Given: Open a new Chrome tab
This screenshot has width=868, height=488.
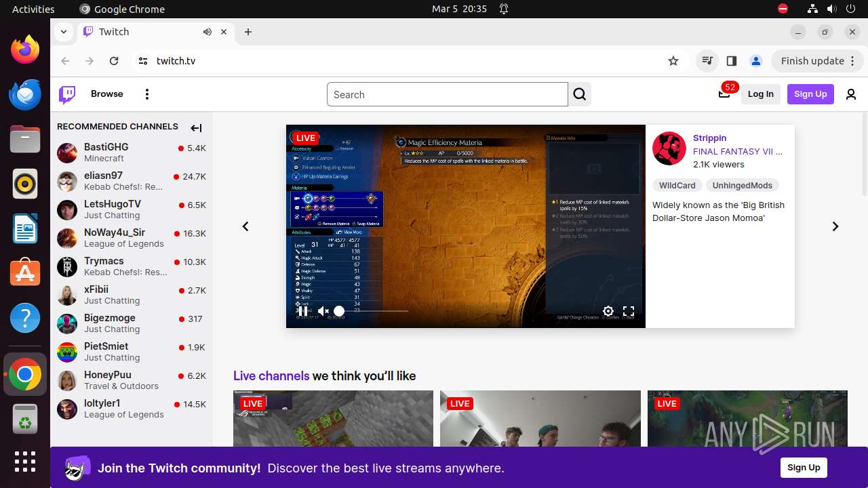Looking at the screenshot, I should (x=248, y=32).
